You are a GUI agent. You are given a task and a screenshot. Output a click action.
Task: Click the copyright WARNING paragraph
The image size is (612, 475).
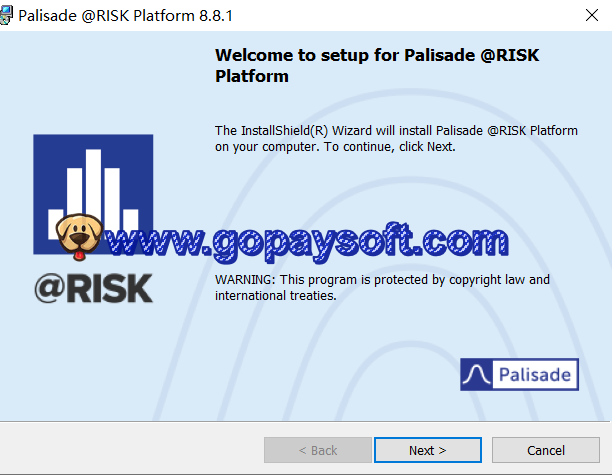[x=382, y=287]
